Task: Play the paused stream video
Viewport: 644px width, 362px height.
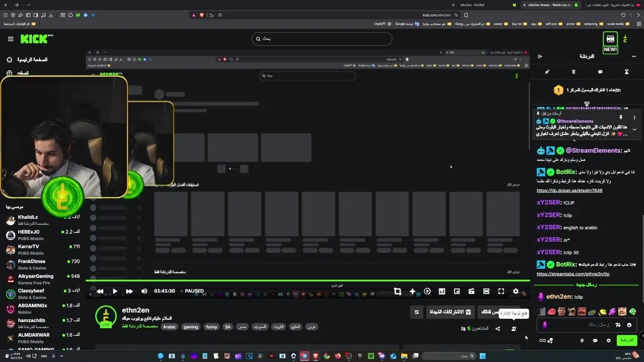Action: pos(115,291)
